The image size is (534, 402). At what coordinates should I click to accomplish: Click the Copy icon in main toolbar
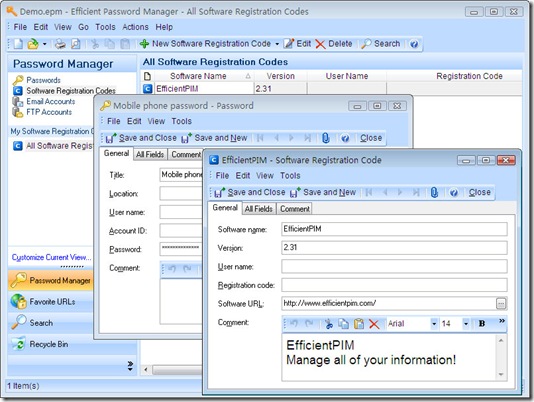[110, 44]
